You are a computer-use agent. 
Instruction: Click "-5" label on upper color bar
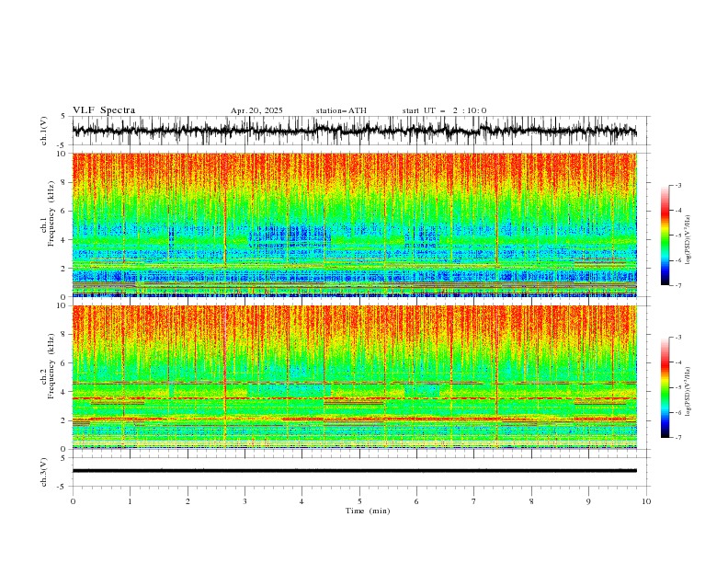pos(678,236)
